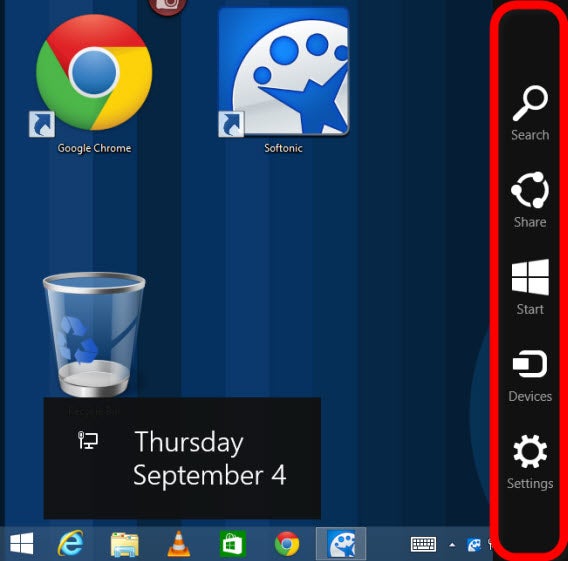Open the Settings charm
Viewport: 568px width, 561px height.
pyautogui.click(x=530, y=462)
